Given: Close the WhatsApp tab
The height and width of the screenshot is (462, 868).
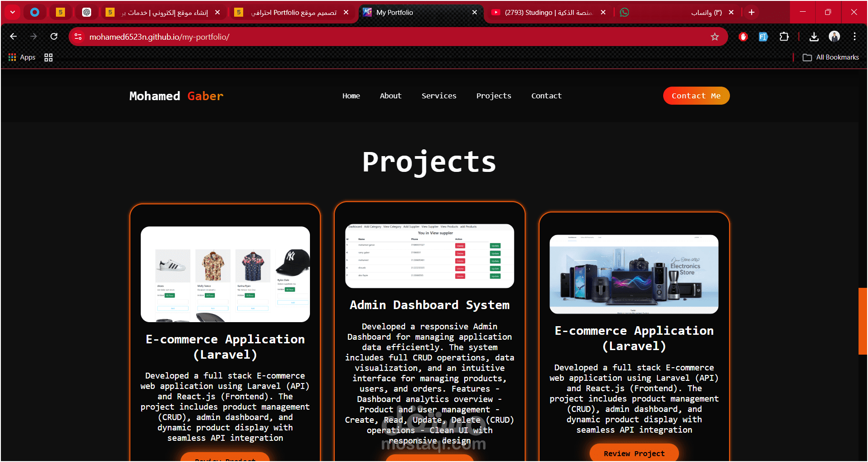Looking at the screenshot, I should (x=731, y=12).
